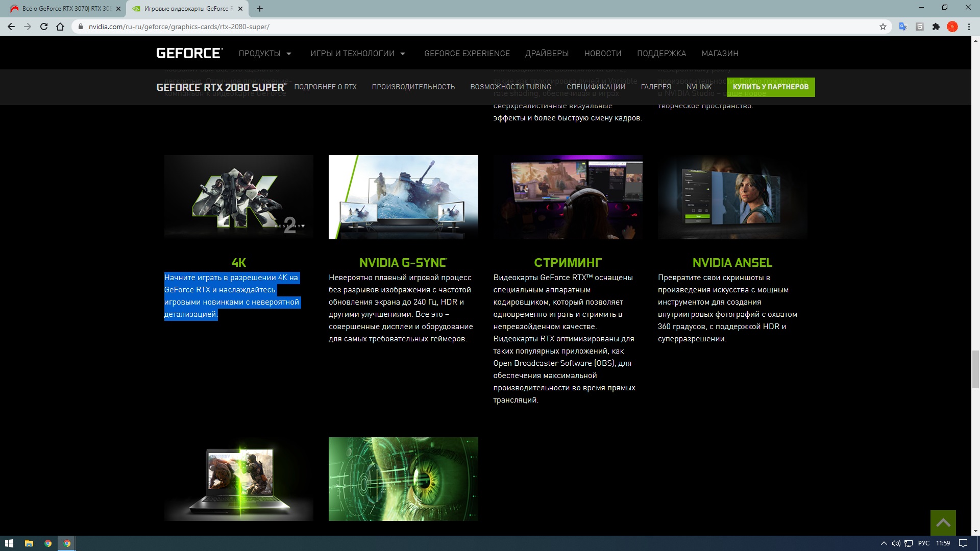The width and height of the screenshot is (980, 551).
Task: Expand the ПРОДУКТЫ dropdown menu
Action: click(x=265, y=54)
